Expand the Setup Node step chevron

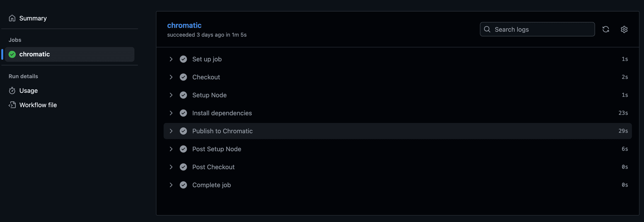click(171, 95)
